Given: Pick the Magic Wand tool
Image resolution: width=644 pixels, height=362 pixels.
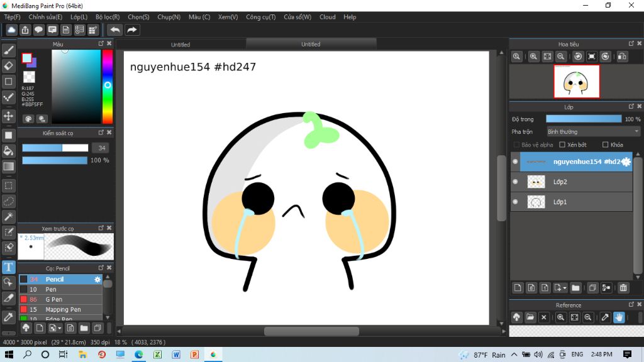Looking at the screenshot, I should click(9, 216).
